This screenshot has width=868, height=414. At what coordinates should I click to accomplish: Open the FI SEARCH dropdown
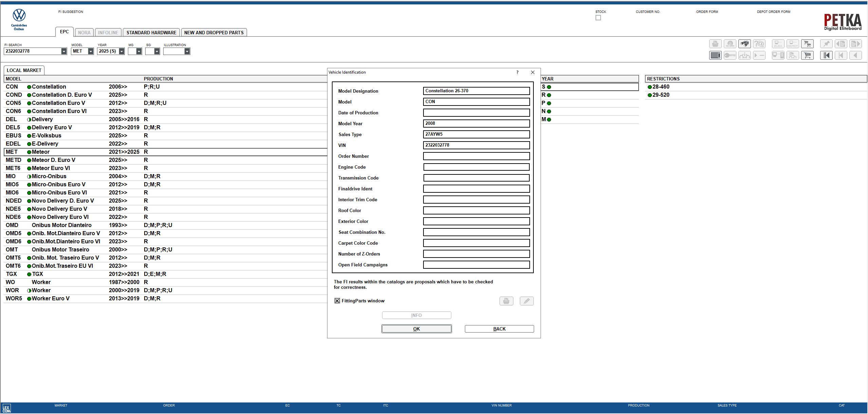click(x=64, y=51)
